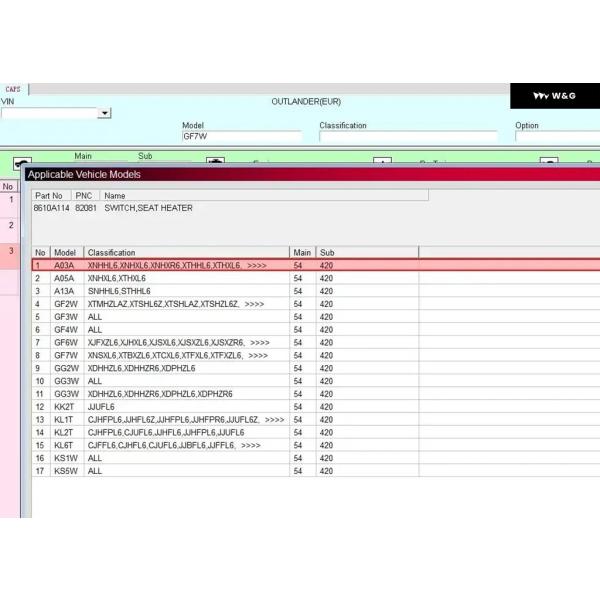This screenshot has width=600, height=600.
Task: Click classification XNHXL6,XTHXL6 for A05A
Action: click(x=117, y=278)
